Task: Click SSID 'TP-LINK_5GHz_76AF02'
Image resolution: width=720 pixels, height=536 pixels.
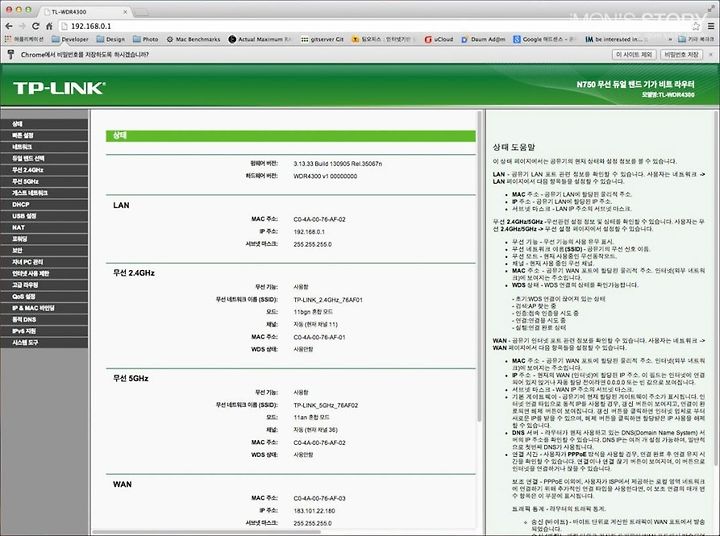Action: (x=326, y=406)
